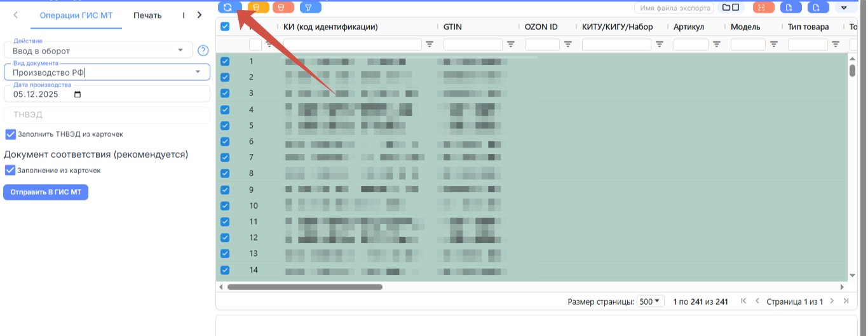
Task: Go to next page arrow in pager
Action: pyautogui.click(x=832, y=301)
